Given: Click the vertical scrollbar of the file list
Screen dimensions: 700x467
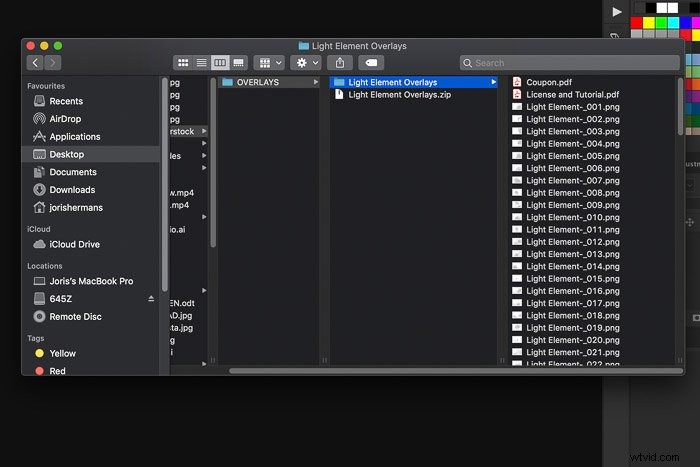Looking at the screenshot, I should click(x=680, y=106).
